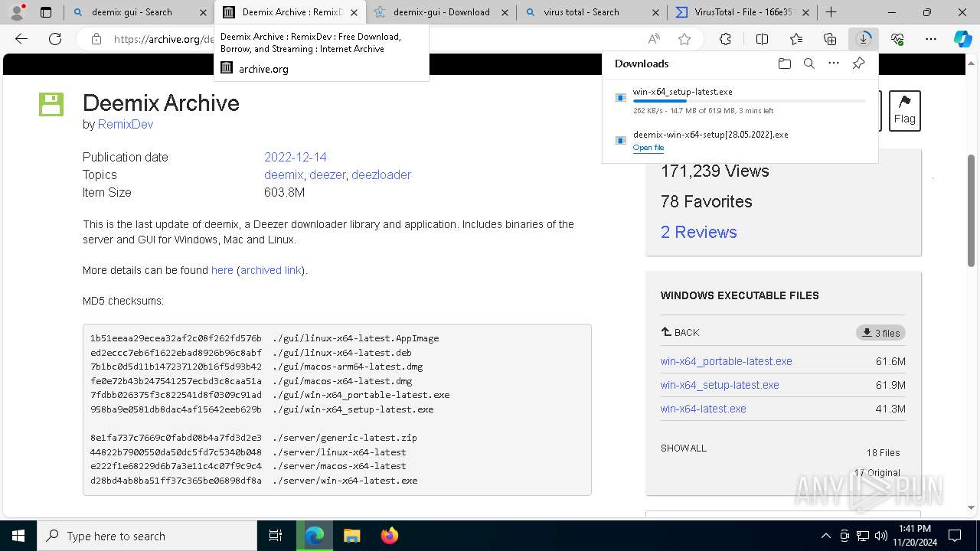Open the Extensions puzzle icon
Screen dimensions: 980x551
point(725,39)
